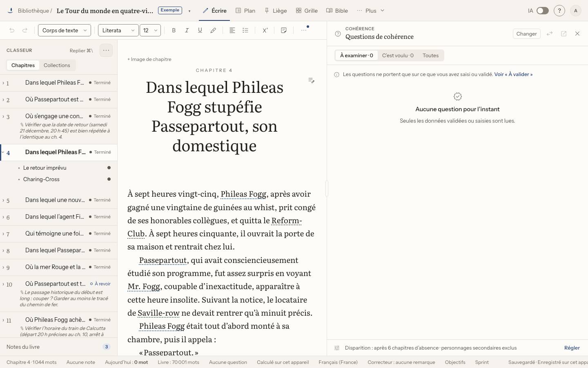The width and height of the screenshot is (588, 368).
Task: Open Classeur more options menu
Action: [x=106, y=50]
